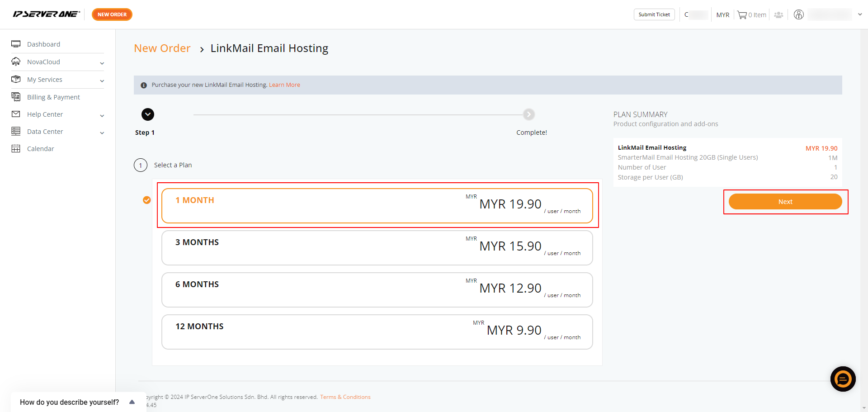Click the orange checkmark beside 1 MONTH
The height and width of the screenshot is (412, 868).
point(147,200)
